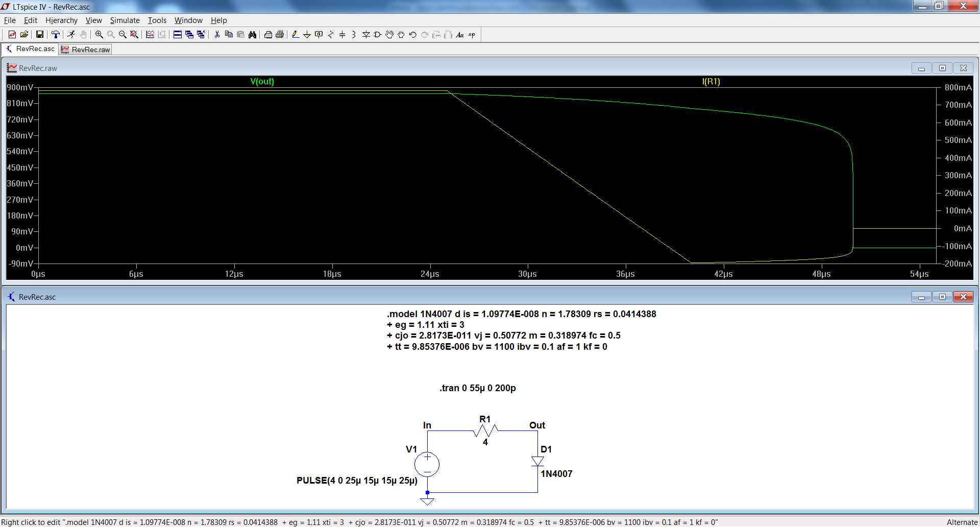The width and height of the screenshot is (980, 527).
Task: Click the Undo arrow icon
Action: click(x=413, y=35)
